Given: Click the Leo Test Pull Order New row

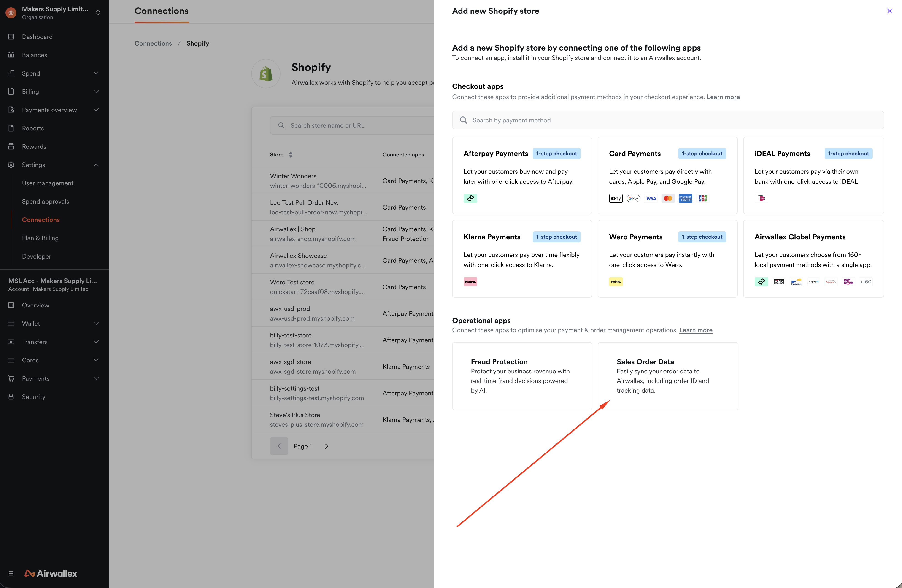Looking at the screenshot, I should click(343, 207).
